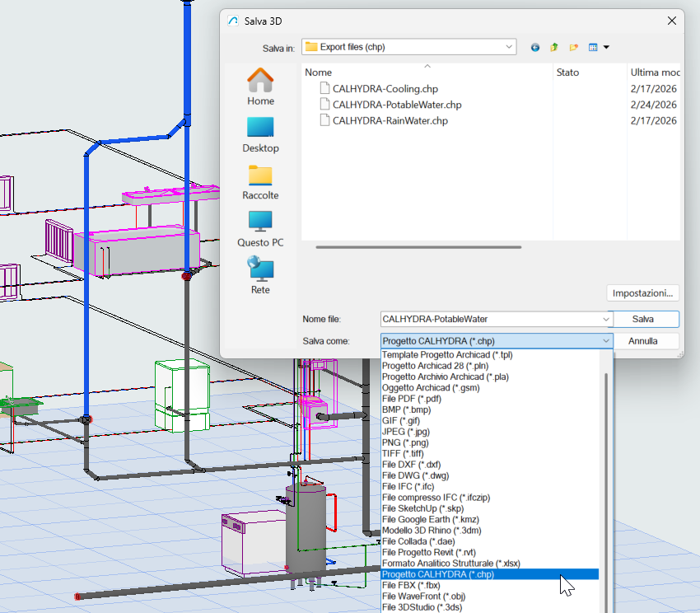Click the file list horizontal scrollbar
This screenshot has width=700, height=613.
coord(418,247)
